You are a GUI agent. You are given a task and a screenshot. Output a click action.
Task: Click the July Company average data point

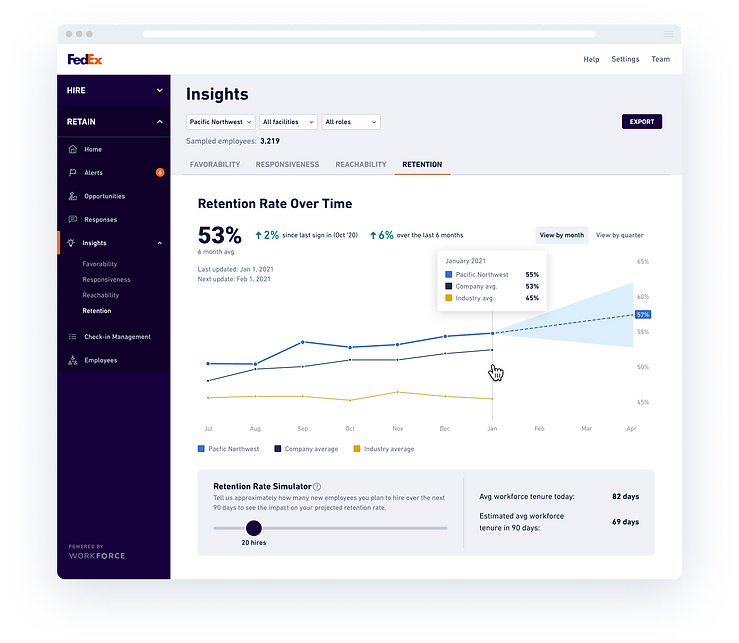coord(208,380)
